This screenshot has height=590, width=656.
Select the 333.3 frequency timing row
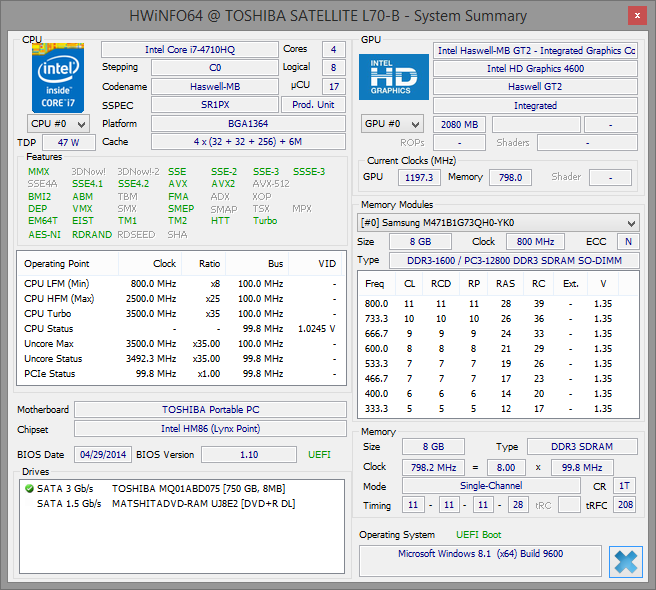(x=498, y=409)
